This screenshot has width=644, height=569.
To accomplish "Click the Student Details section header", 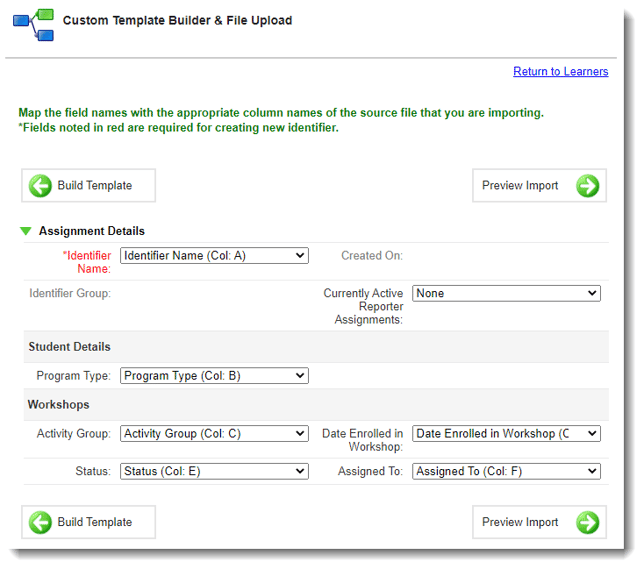I will point(70,347).
